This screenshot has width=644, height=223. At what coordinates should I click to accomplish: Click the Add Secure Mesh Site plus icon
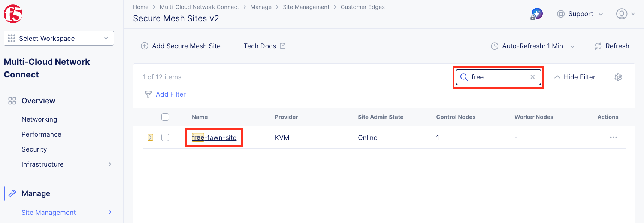point(145,46)
